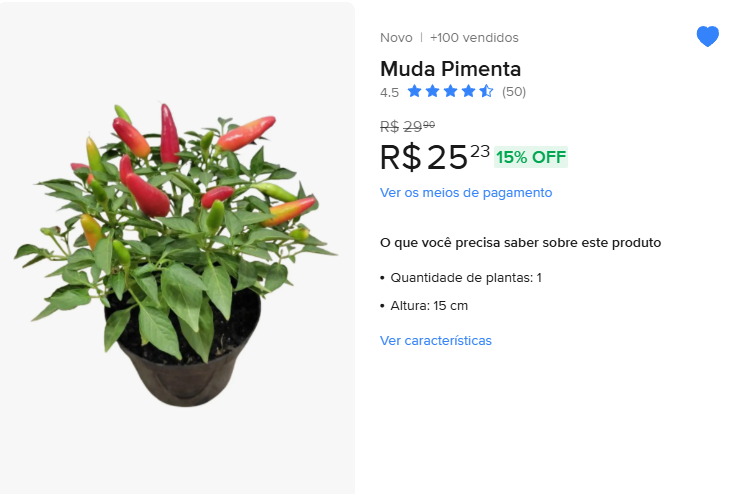This screenshot has width=741, height=494.
Task: Open the (50) reviews count
Action: [x=514, y=92]
